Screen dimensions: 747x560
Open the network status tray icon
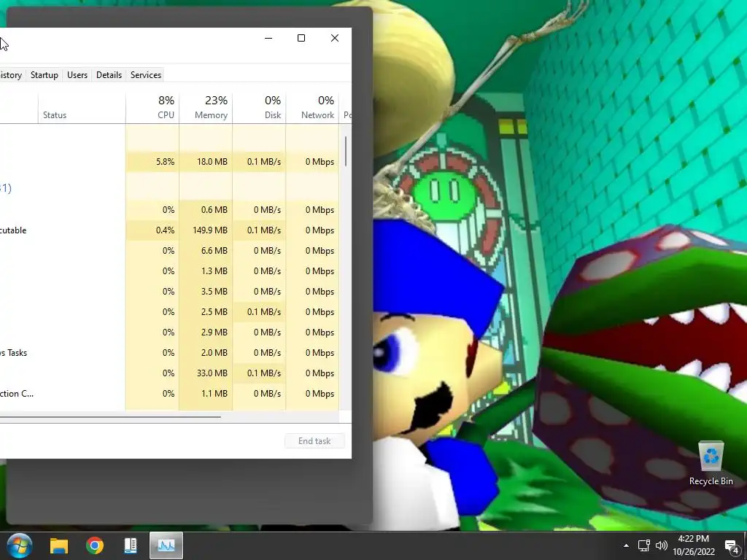(x=644, y=545)
